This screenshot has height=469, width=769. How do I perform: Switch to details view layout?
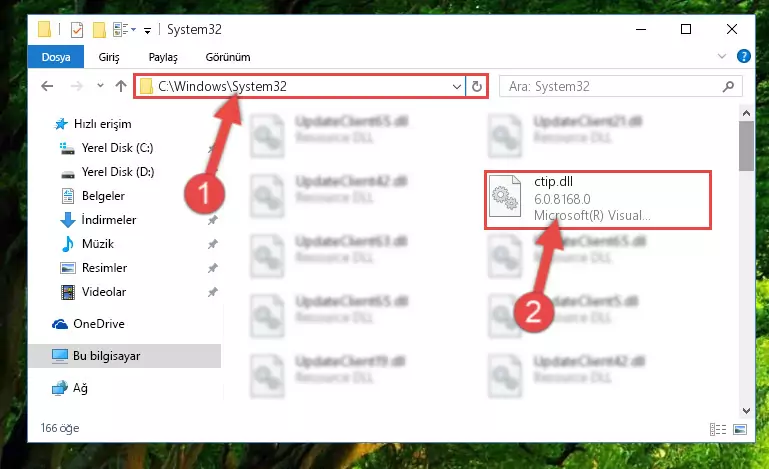click(718, 429)
